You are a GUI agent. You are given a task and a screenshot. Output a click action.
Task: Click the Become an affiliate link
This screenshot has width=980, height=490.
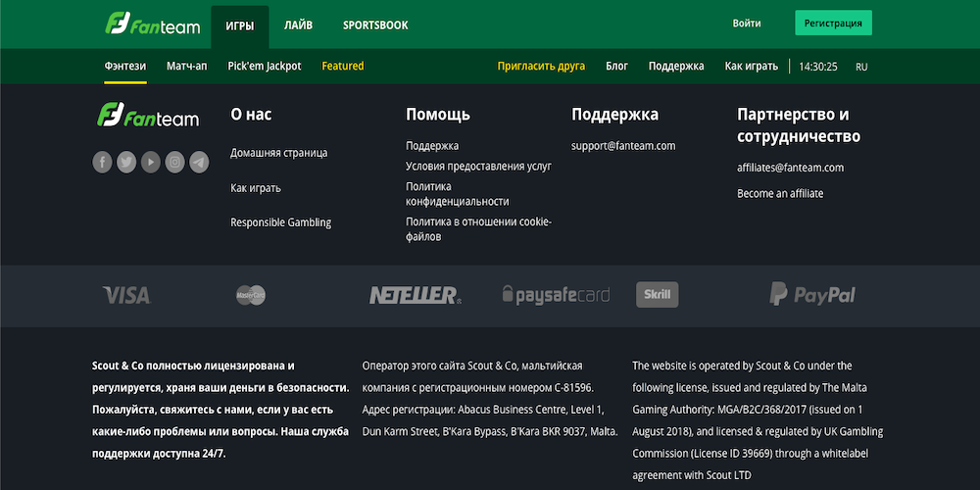[x=780, y=194]
